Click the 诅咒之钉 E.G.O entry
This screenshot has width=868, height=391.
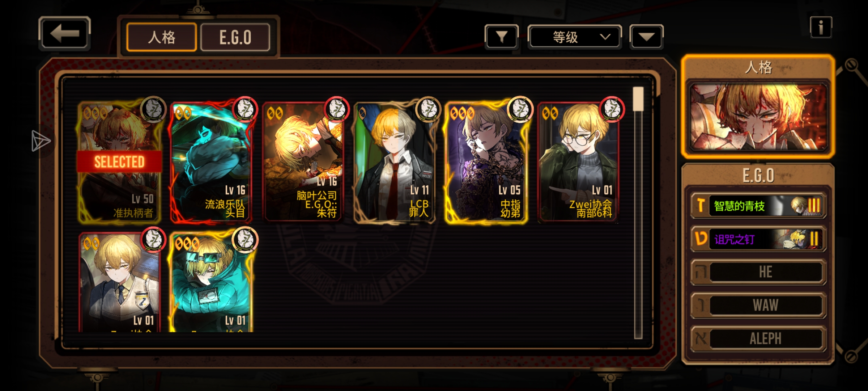click(759, 239)
